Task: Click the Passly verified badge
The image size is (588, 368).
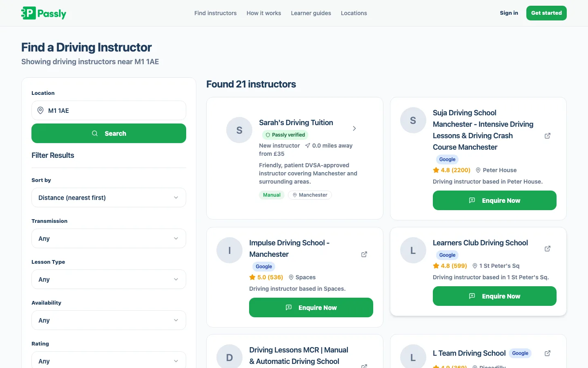Action: pyautogui.click(x=285, y=135)
